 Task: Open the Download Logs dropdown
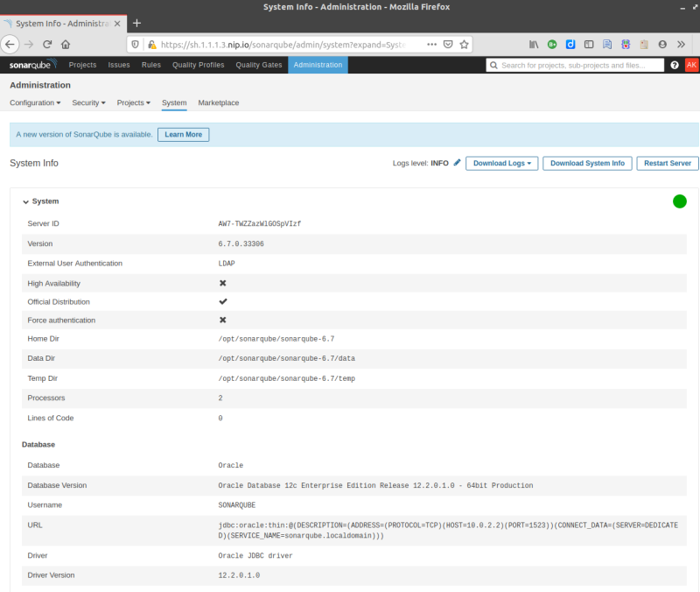coord(501,163)
